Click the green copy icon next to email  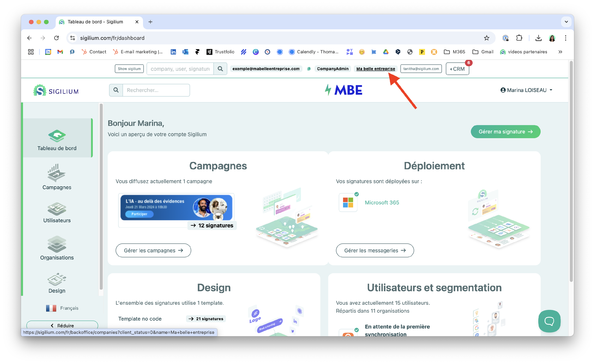[x=309, y=69]
